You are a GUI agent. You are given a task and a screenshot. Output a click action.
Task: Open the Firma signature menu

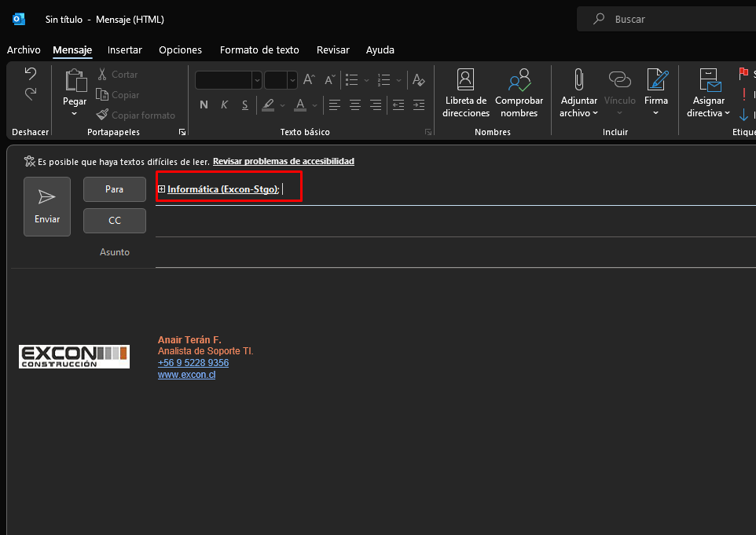656,93
